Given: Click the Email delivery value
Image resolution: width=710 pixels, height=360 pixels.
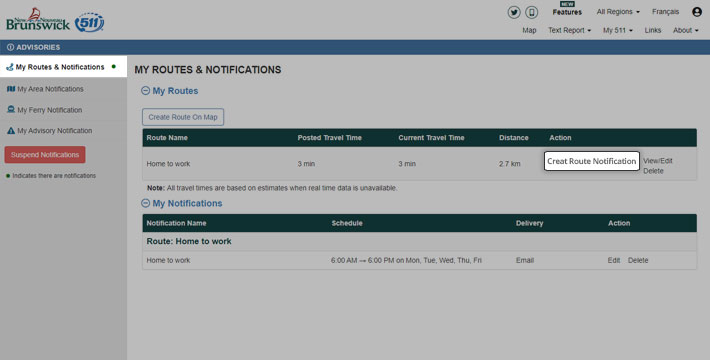Looking at the screenshot, I should tap(525, 260).
